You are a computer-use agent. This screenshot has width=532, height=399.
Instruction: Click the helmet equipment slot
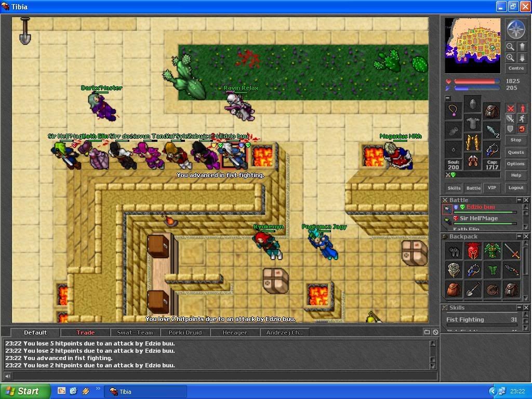tap(473, 104)
